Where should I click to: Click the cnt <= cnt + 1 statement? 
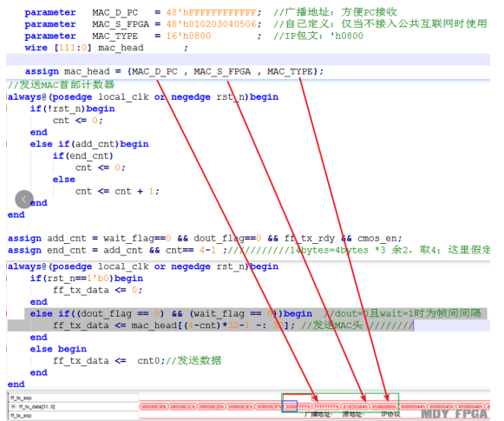[117, 191]
